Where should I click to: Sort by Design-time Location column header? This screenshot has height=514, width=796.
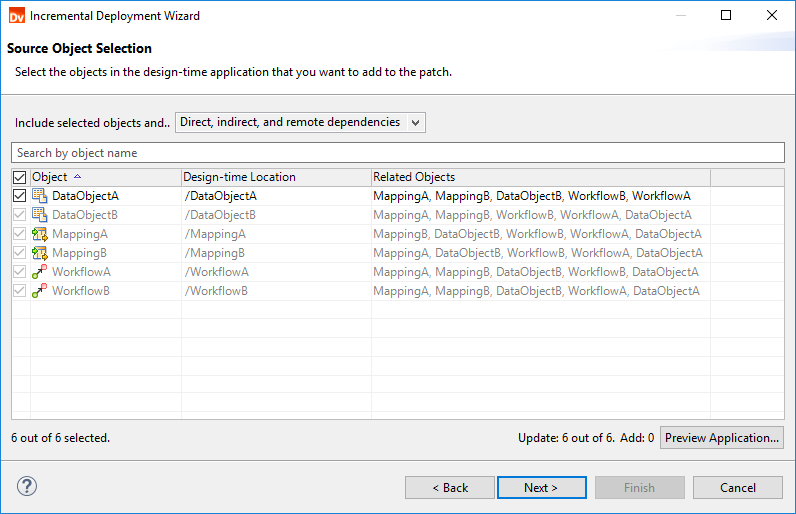[x=276, y=177]
